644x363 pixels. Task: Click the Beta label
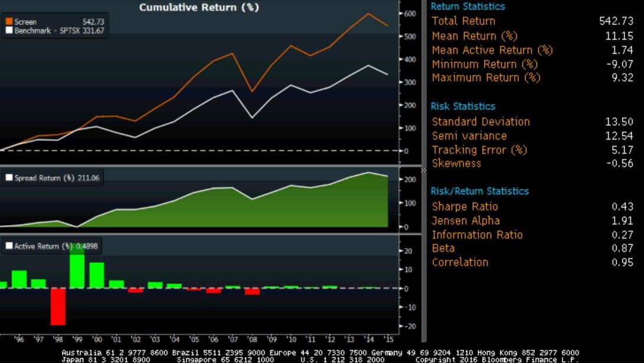(x=443, y=248)
